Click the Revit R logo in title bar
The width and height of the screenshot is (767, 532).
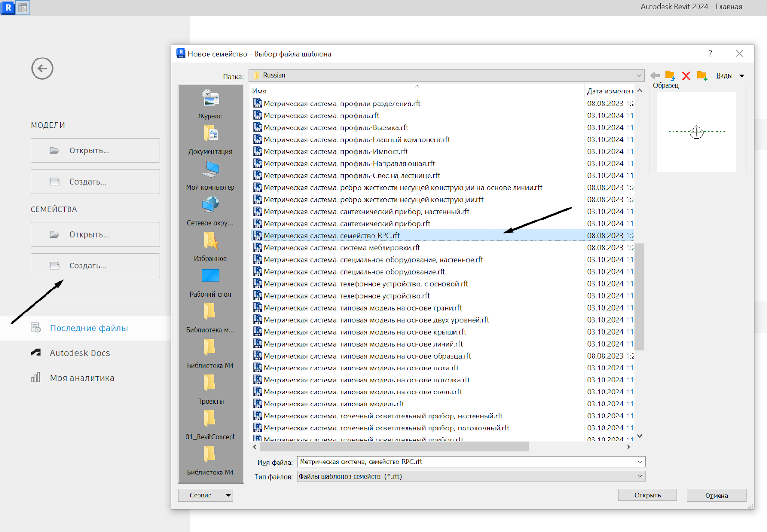[x=8, y=8]
